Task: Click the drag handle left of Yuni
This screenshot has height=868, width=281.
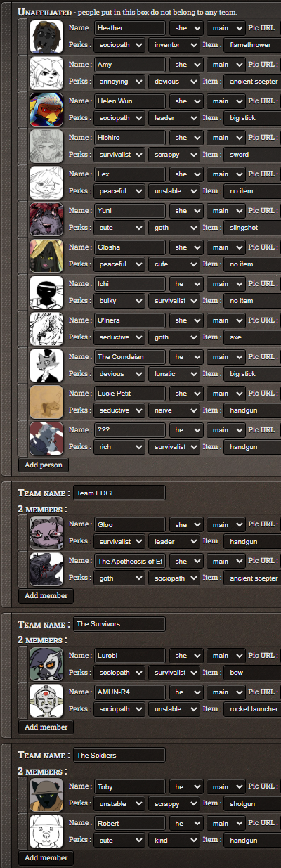Action: (22, 219)
